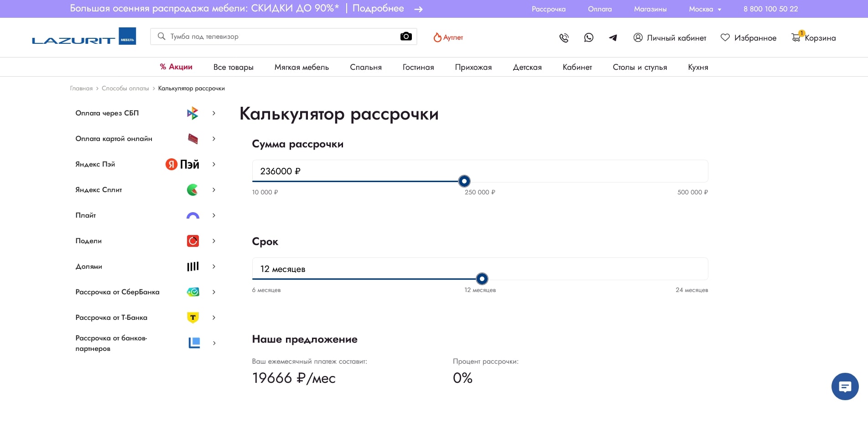Go to Способы оплаты via breadcrumb
This screenshot has height=423, width=868.
[x=125, y=88]
